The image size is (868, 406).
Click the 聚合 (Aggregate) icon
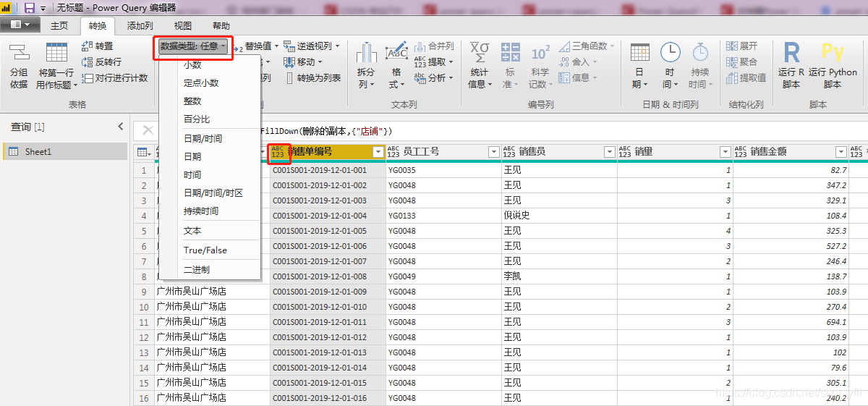tap(732, 62)
